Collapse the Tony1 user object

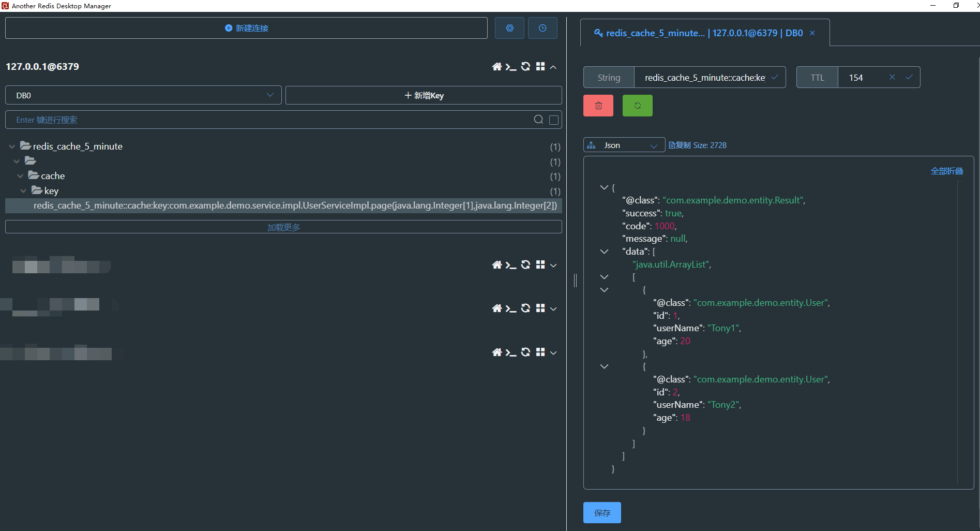[604, 290]
